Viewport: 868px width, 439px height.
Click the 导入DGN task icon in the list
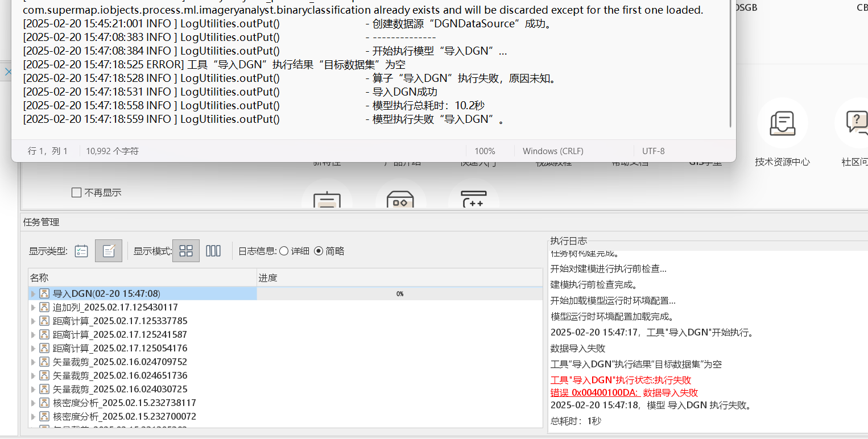pyautogui.click(x=44, y=293)
